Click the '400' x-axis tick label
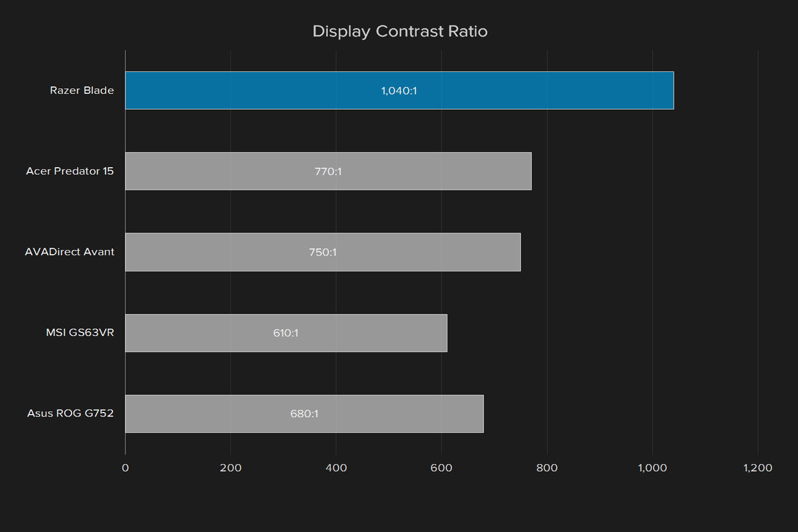798x532 pixels. point(336,468)
